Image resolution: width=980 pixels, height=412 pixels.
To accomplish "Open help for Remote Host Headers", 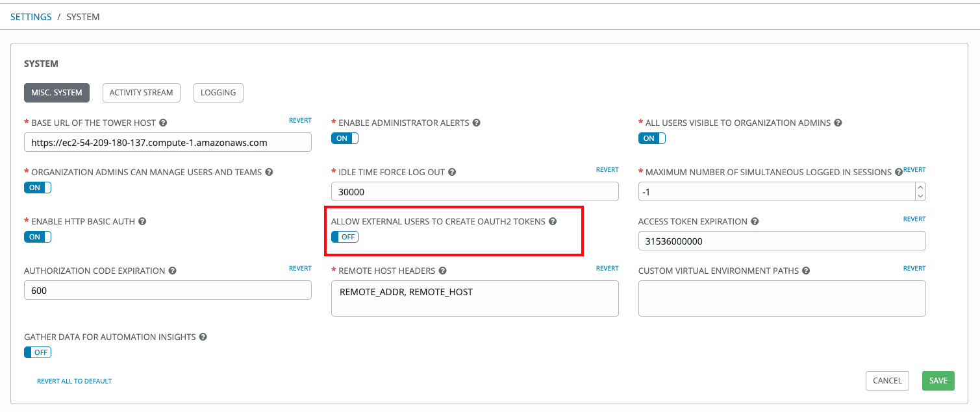I will point(442,271).
